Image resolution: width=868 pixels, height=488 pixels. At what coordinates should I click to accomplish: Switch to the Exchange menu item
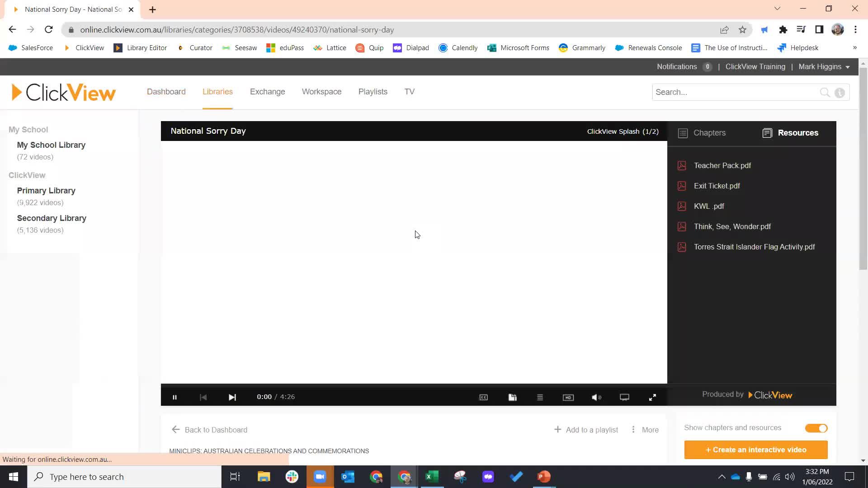pyautogui.click(x=267, y=92)
